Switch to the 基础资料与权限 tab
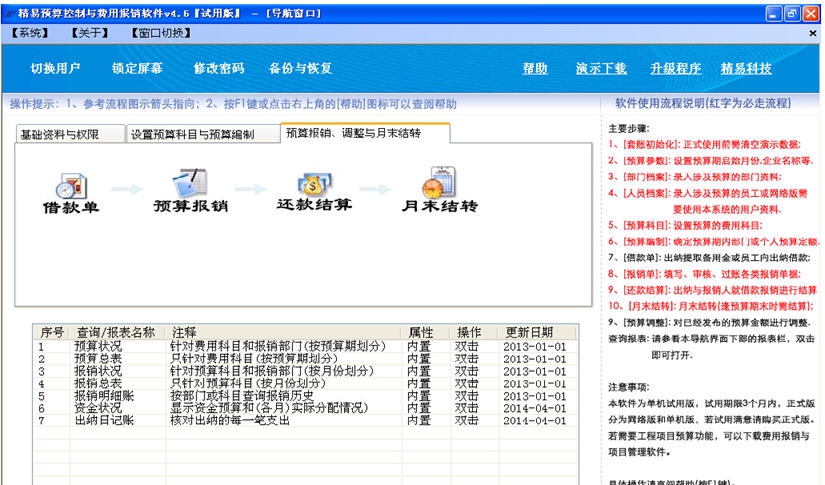Image resolution: width=825 pixels, height=485 pixels. (70, 134)
